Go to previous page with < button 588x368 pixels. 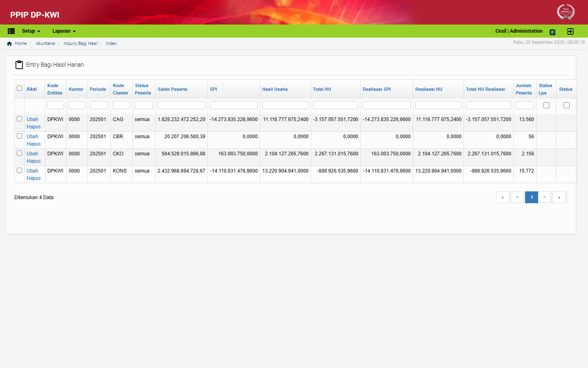click(x=517, y=197)
